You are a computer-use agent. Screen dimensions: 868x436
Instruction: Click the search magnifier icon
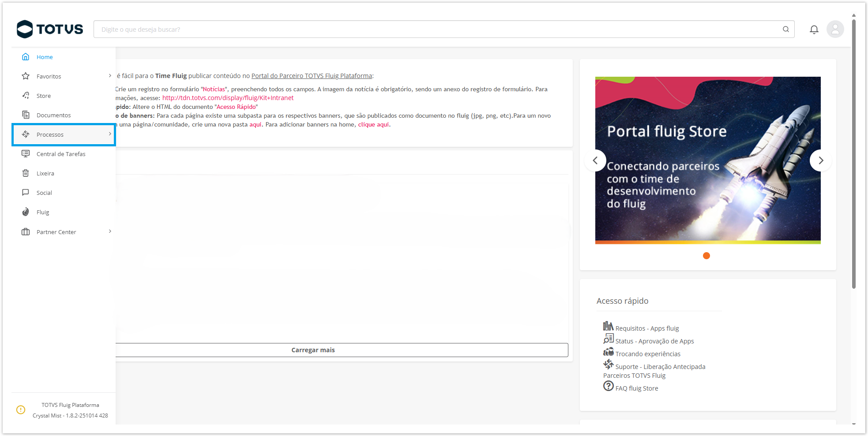tap(785, 29)
